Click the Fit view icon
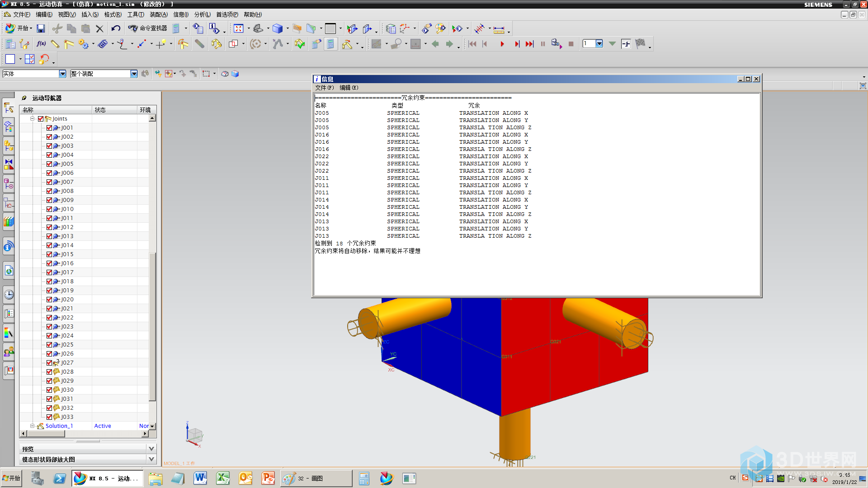 238,29
